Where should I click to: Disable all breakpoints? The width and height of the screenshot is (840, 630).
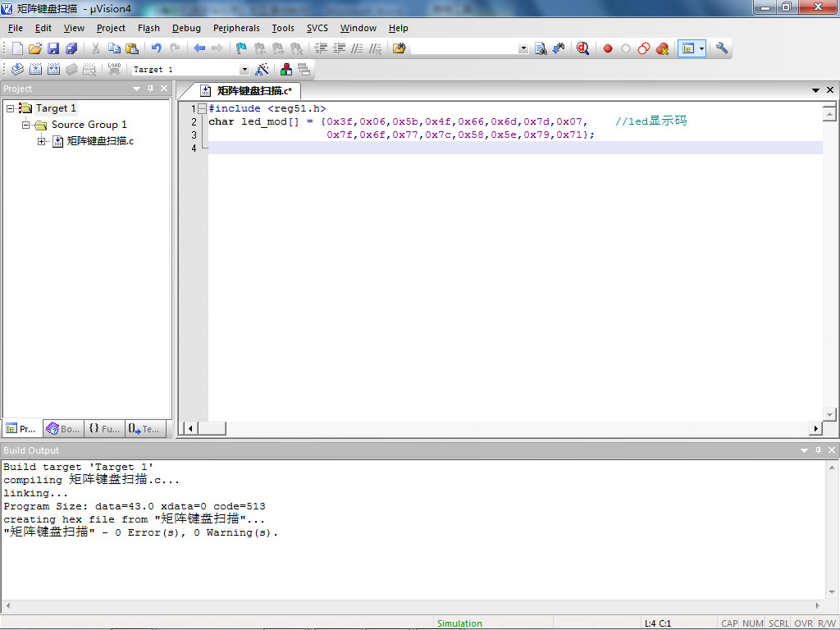(x=644, y=48)
